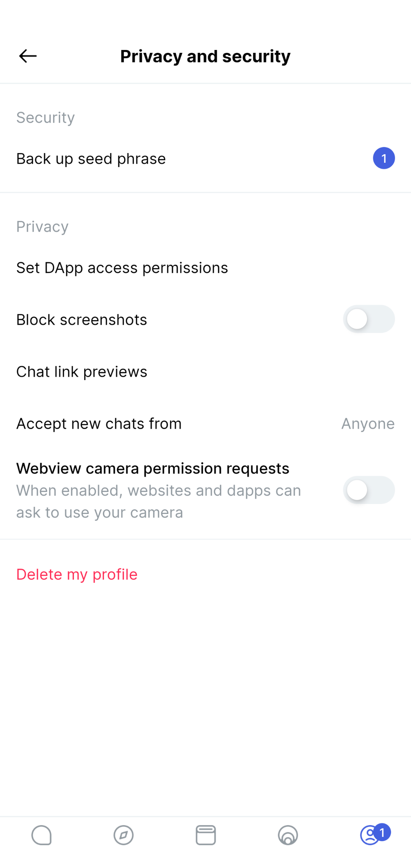This screenshot has width=411, height=868.
Task: Tap the Block screenshots label
Action: [82, 320]
